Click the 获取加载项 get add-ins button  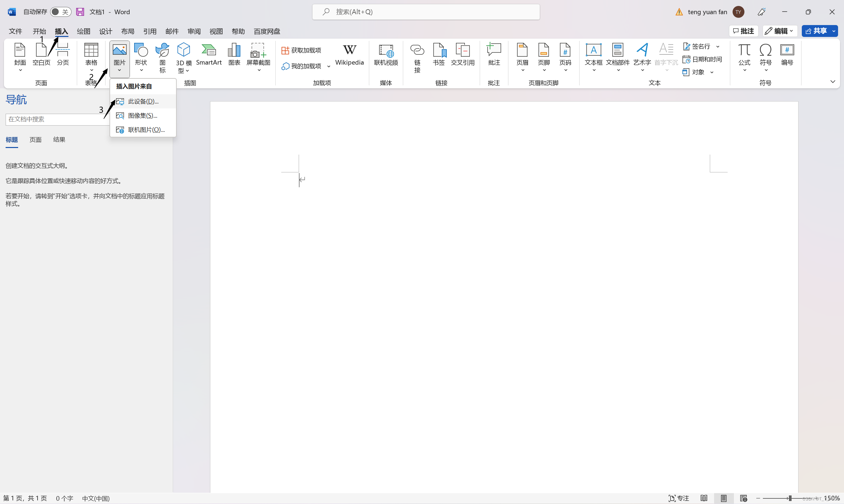(301, 50)
